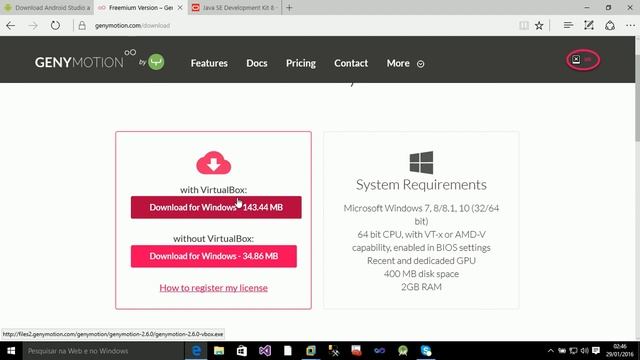The width and height of the screenshot is (640, 360).
Task: Open Edge more actions menu
Action: 630,25
